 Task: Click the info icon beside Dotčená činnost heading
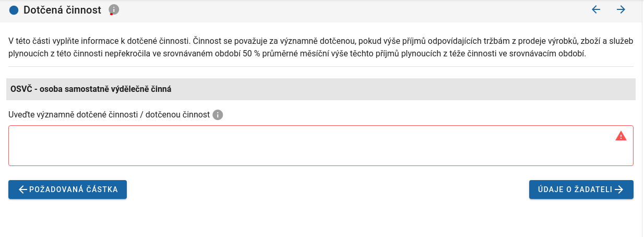pyautogui.click(x=114, y=9)
